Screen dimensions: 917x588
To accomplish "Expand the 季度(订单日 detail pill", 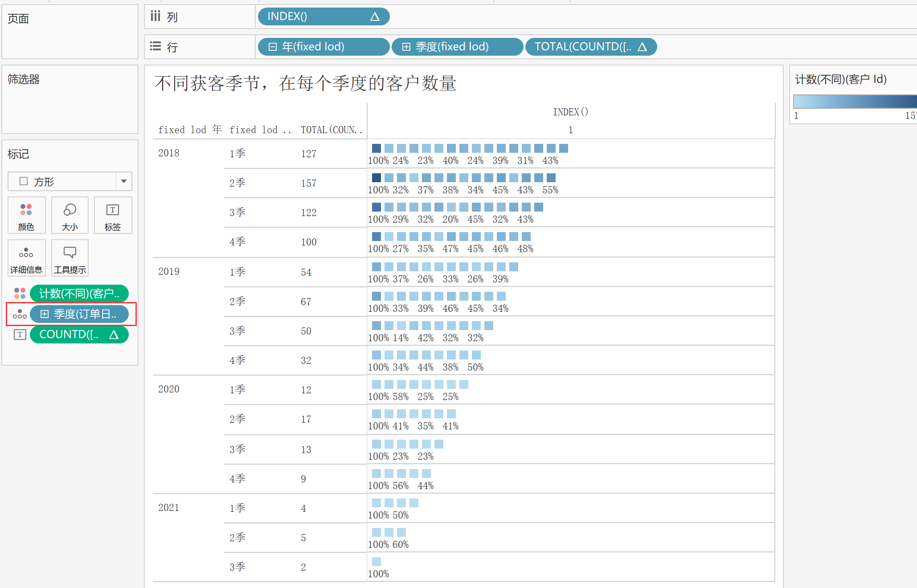I will 45,314.
